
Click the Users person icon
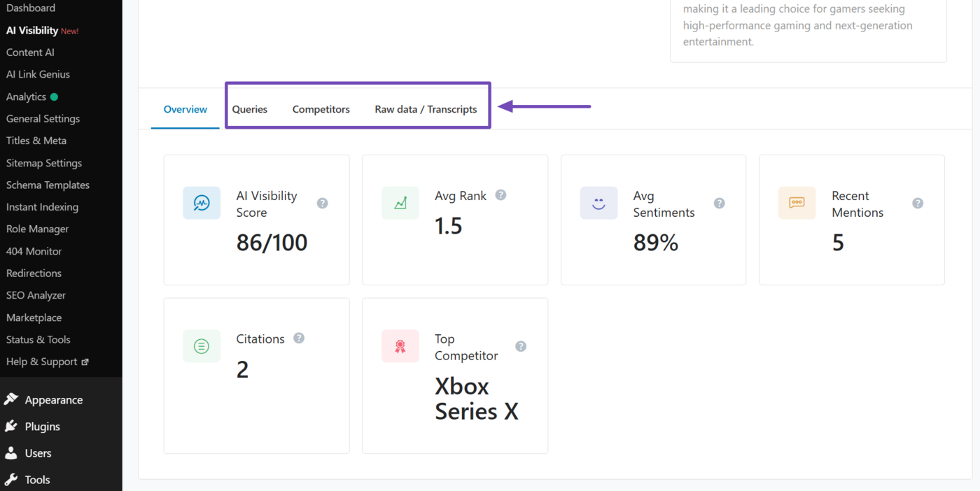[10, 453]
